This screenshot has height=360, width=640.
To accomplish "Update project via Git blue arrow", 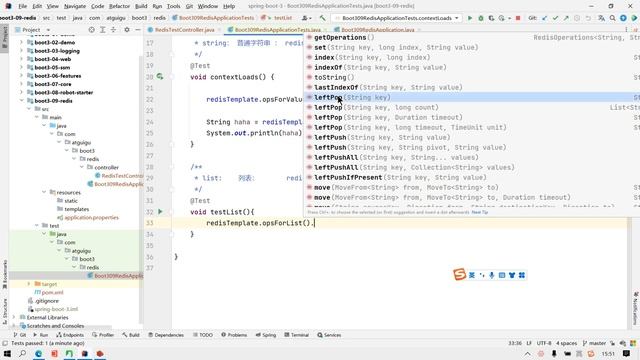I will 544,18.
